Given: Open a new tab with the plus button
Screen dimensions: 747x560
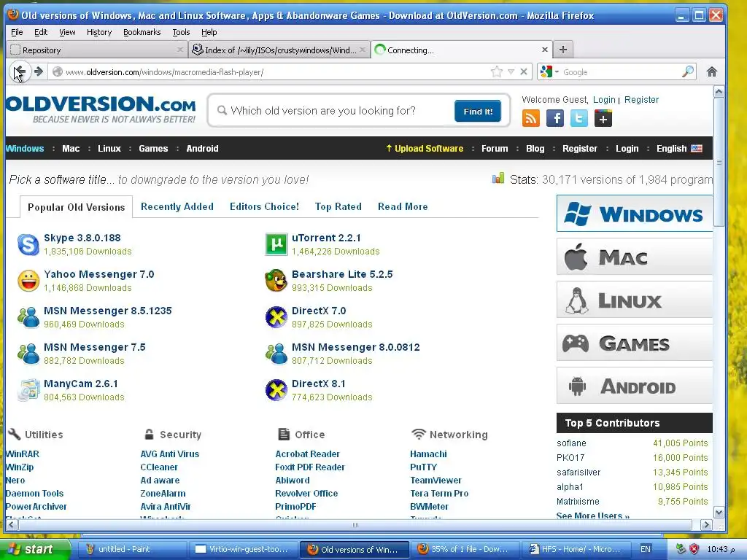Looking at the screenshot, I should point(562,50).
